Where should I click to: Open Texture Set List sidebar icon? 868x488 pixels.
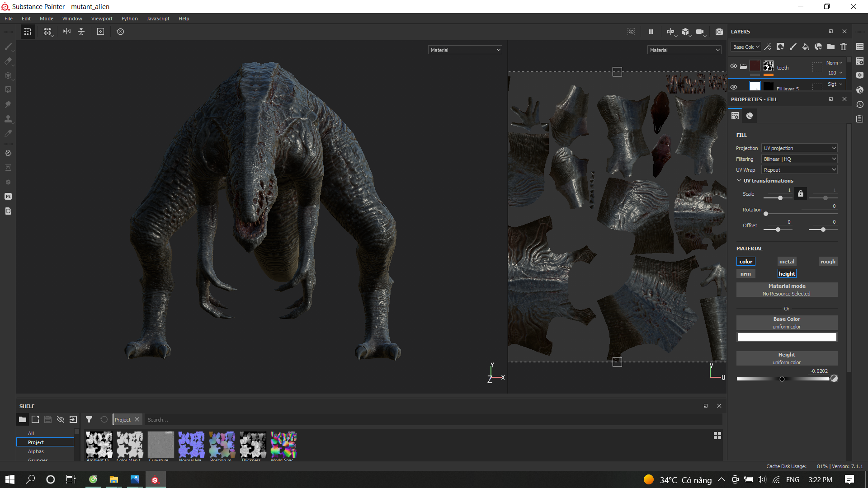pyautogui.click(x=860, y=47)
